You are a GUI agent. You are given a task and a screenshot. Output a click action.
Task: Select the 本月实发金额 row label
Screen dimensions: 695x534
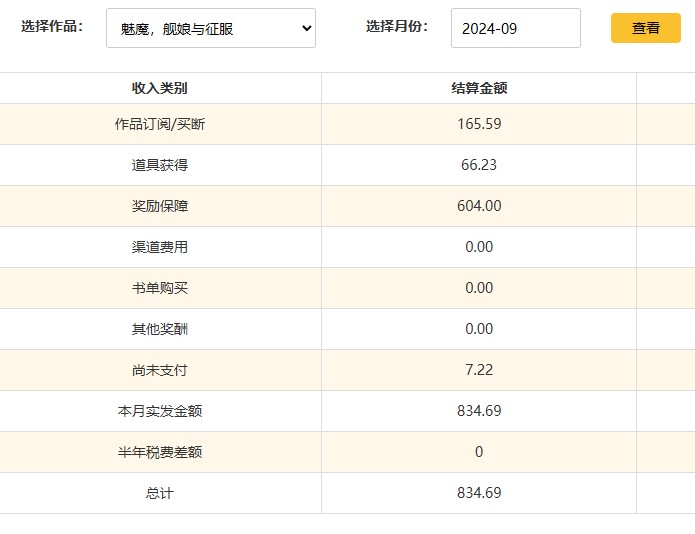tap(160, 411)
